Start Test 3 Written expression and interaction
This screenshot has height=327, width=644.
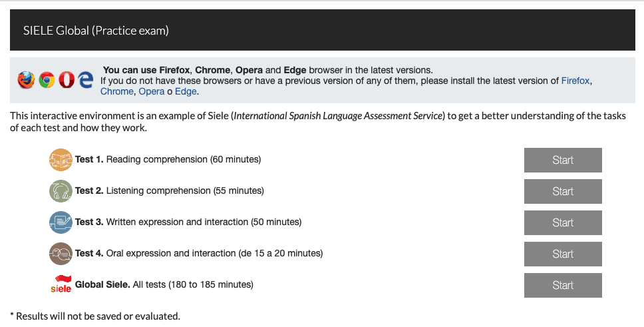click(x=563, y=222)
